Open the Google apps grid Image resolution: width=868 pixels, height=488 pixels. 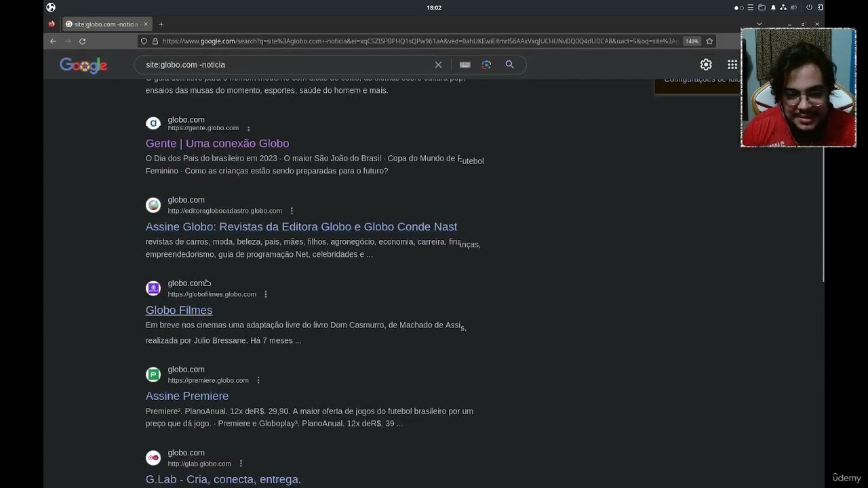tap(732, 64)
